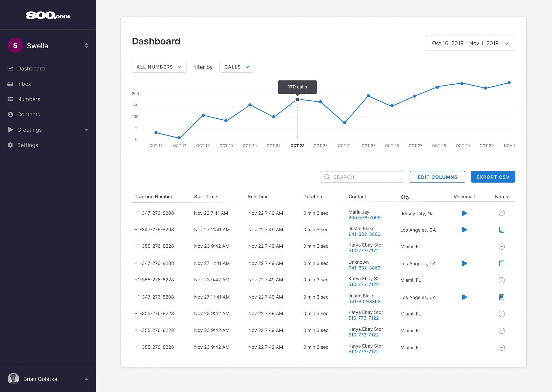Add note to last Katya Ebay Stor row

(501, 347)
